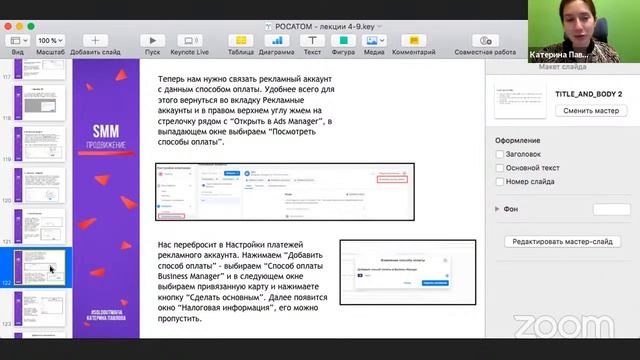
Task: Add a new slide with the plus button
Action: (95, 40)
